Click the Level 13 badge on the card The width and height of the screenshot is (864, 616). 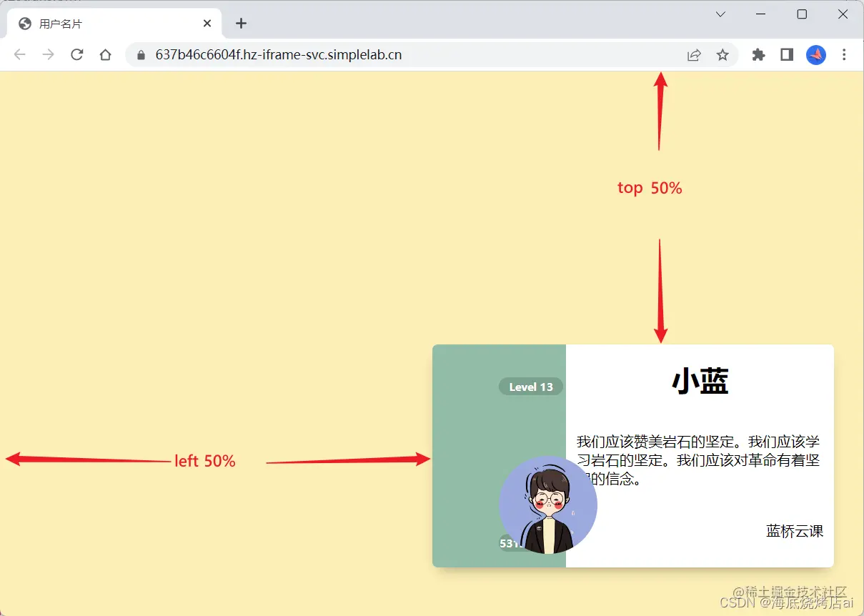click(530, 387)
